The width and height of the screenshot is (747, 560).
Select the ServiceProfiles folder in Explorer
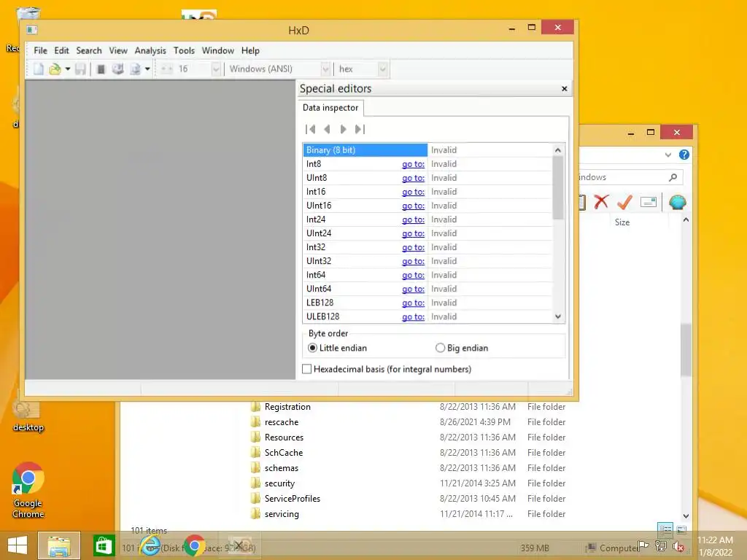coord(292,499)
